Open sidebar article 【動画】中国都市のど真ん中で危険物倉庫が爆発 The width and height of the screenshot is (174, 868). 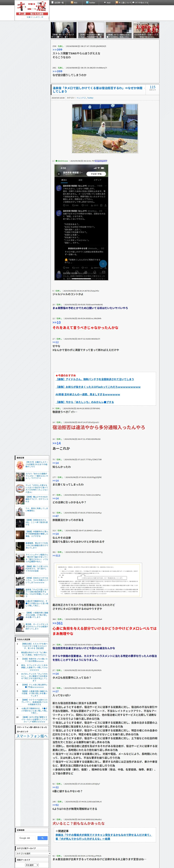pos(37,534)
